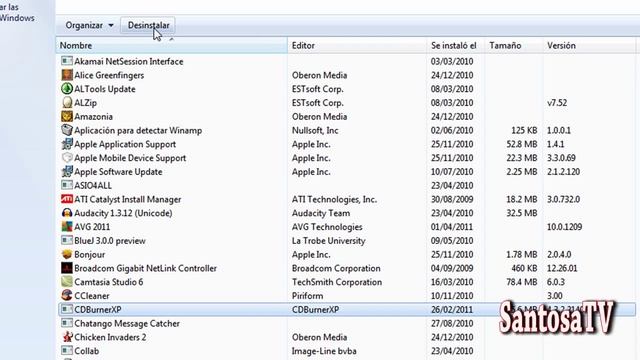The image size is (640, 360).
Task: Select Bonjour program name
Action: click(89, 255)
